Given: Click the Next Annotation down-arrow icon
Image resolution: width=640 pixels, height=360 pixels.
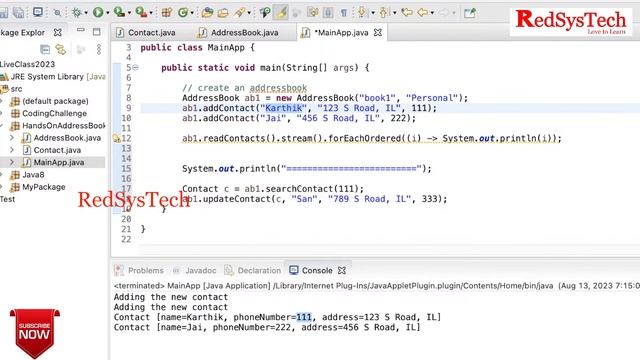Looking at the screenshot, I should pyautogui.click(x=362, y=13).
